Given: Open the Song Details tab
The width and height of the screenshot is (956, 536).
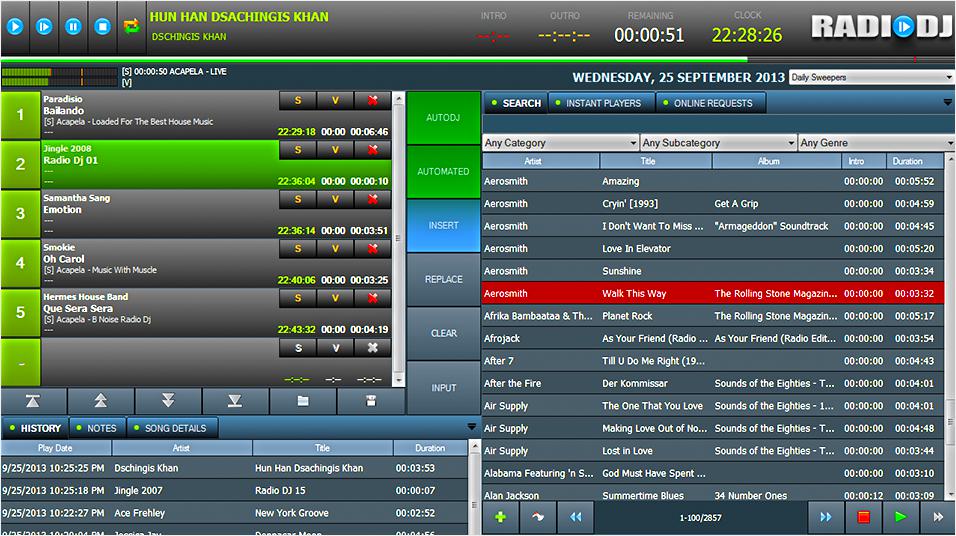Looking at the screenshot, I should (x=174, y=428).
